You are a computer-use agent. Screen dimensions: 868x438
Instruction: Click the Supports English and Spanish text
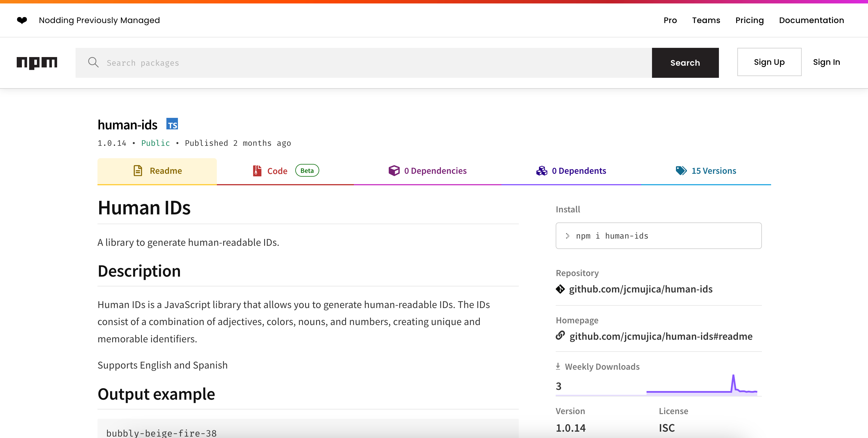click(x=162, y=365)
